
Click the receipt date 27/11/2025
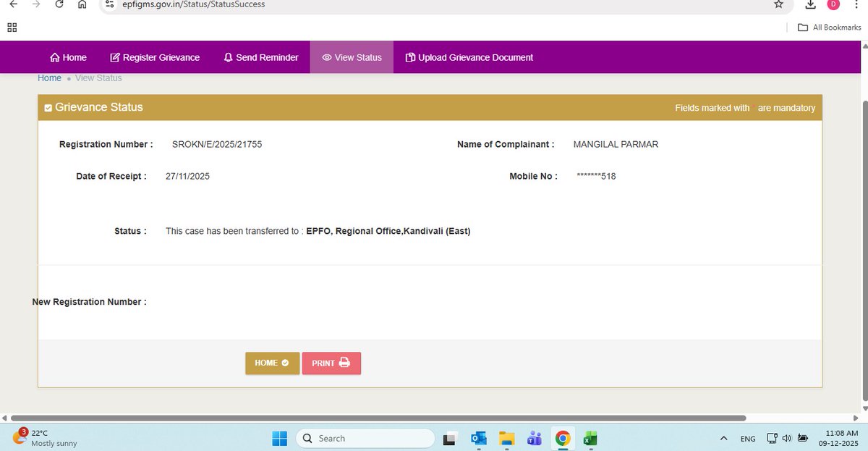click(187, 176)
